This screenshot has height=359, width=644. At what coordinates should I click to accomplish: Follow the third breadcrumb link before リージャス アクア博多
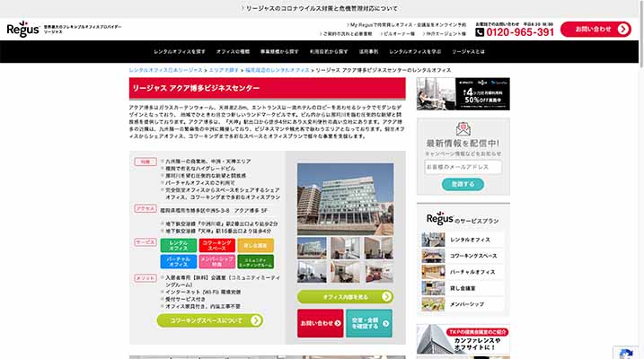278,70
